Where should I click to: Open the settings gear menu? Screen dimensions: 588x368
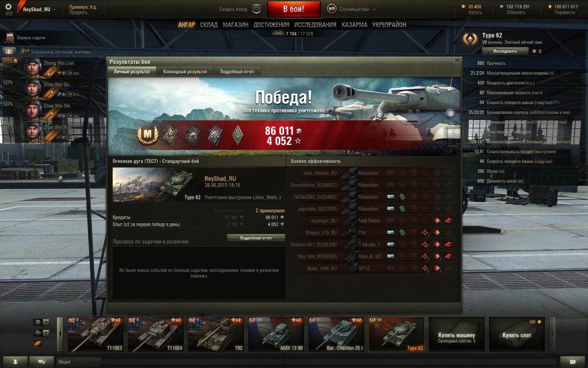pyautogui.click(x=8, y=7)
